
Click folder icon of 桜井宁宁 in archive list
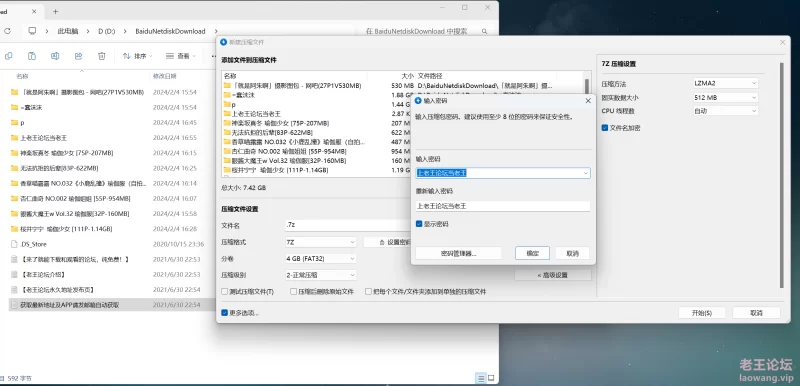(227, 170)
